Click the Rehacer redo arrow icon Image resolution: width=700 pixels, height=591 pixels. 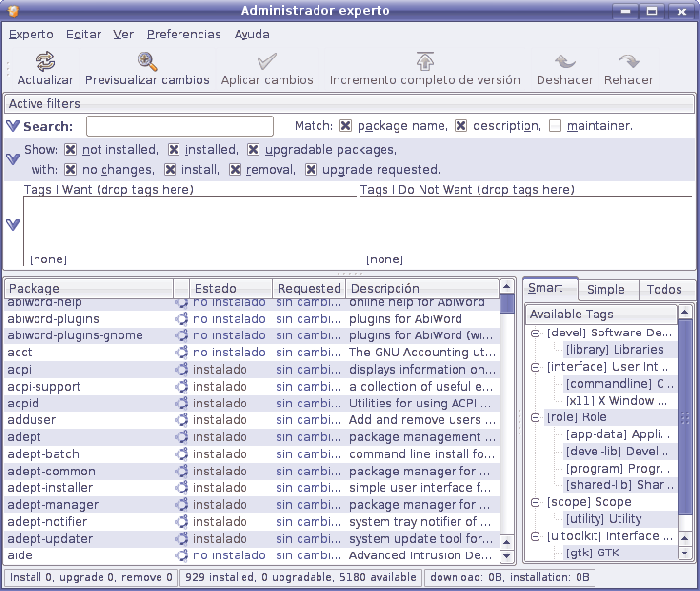click(x=628, y=62)
